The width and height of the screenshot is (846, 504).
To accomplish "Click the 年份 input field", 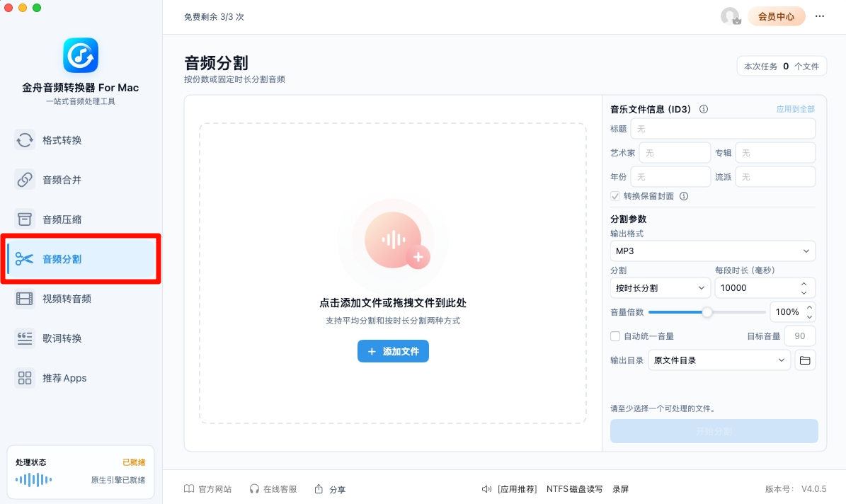I will [x=670, y=177].
